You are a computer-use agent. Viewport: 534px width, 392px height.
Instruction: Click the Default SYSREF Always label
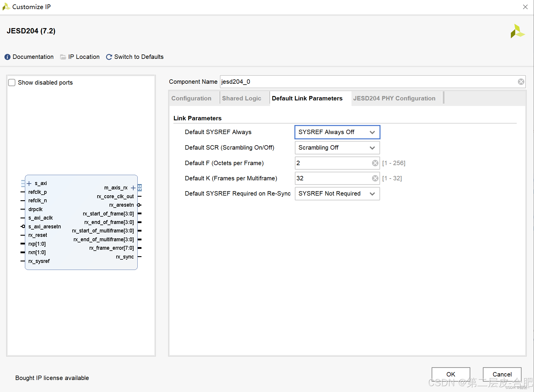[218, 132]
